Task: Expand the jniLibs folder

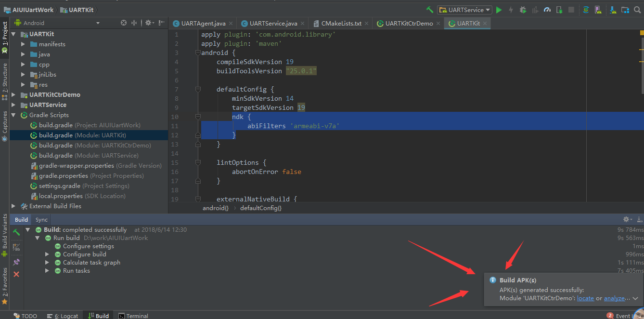Action: point(23,75)
